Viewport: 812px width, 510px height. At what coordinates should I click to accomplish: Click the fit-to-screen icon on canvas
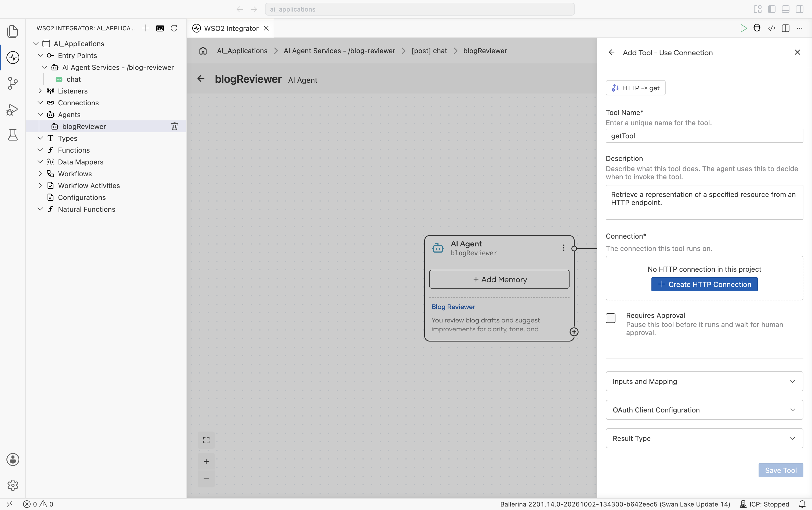point(206,440)
